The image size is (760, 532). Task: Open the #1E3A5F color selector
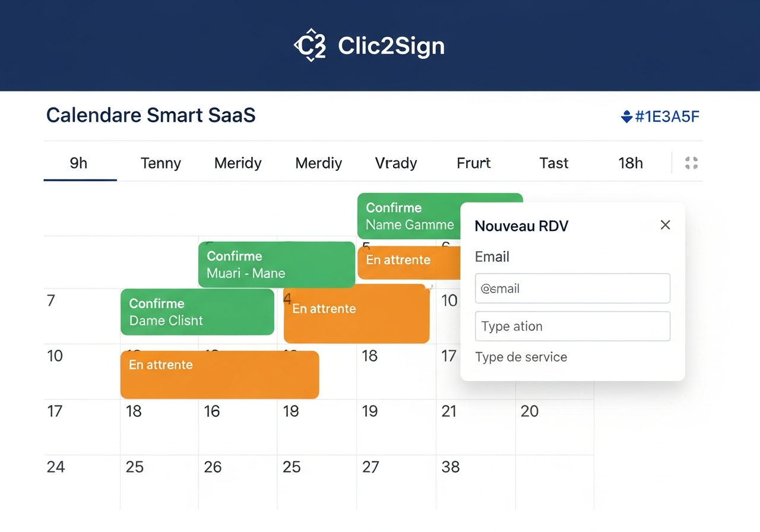click(660, 116)
